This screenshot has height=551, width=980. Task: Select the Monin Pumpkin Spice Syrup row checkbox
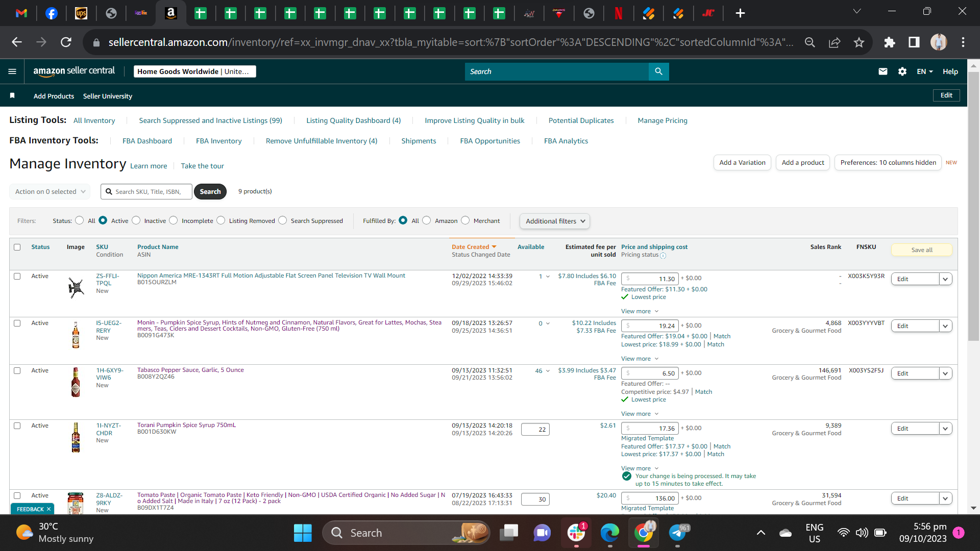click(x=17, y=323)
